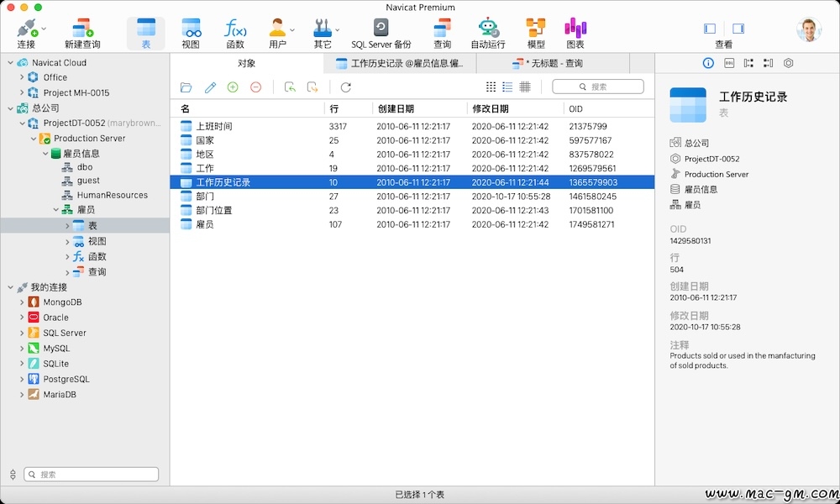Open the 其它 dropdown arrow
Viewport: 840px width, 504px height.
click(x=338, y=30)
